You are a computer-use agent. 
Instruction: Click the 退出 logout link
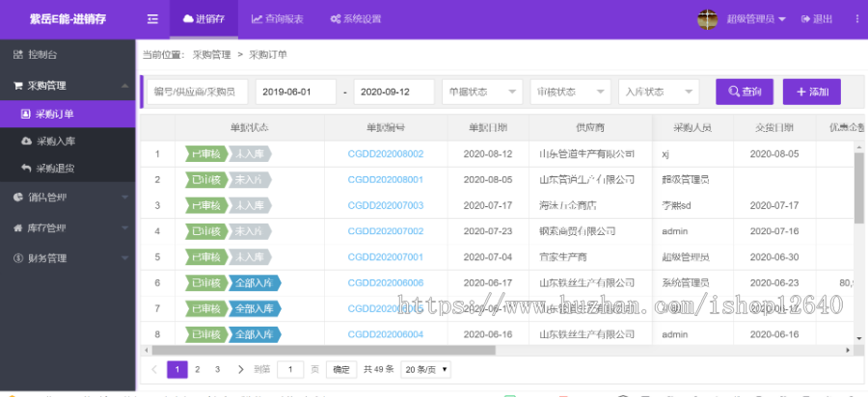click(x=817, y=19)
